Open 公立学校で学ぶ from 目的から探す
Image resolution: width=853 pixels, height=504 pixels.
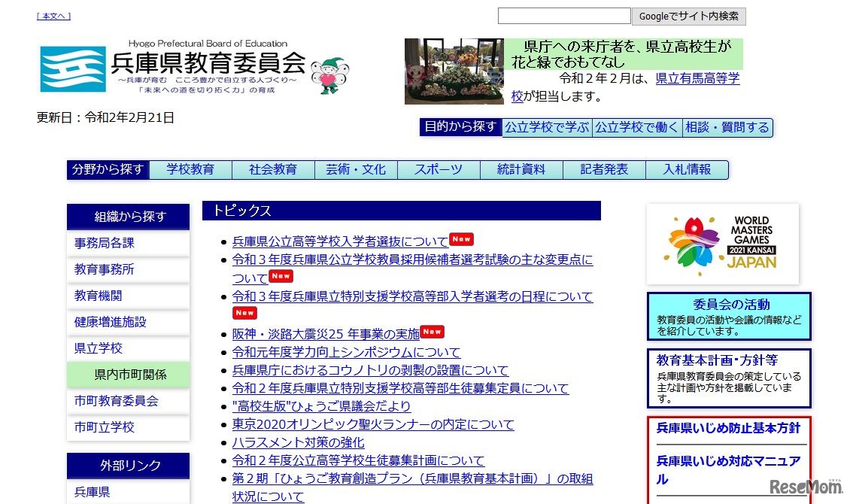(x=547, y=127)
